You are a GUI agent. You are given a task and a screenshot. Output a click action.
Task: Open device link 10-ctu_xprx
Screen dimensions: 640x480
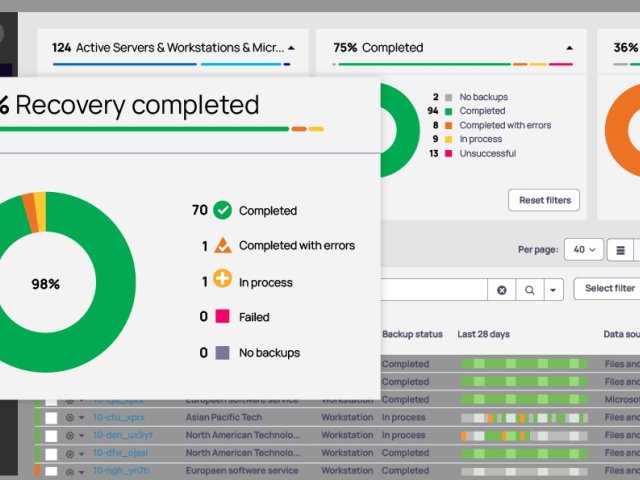tap(119, 417)
